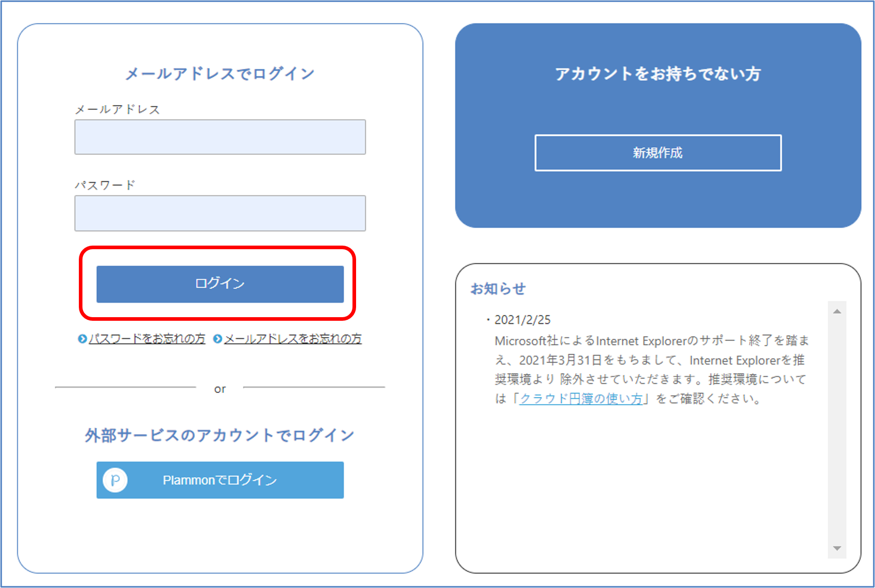The width and height of the screenshot is (875, 588).
Task: Click the アカウントをお持ちでない方 heading
Action: pyautogui.click(x=658, y=74)
